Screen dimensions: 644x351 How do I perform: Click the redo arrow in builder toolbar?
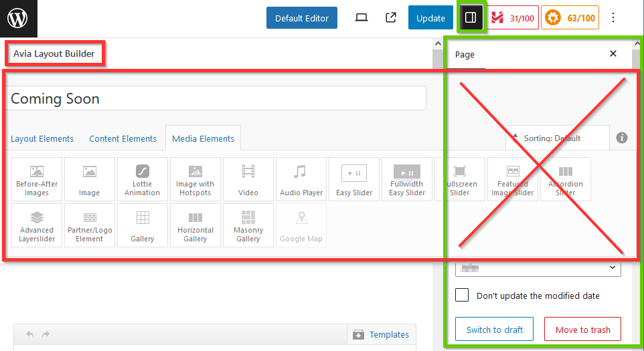pos(46,334)
